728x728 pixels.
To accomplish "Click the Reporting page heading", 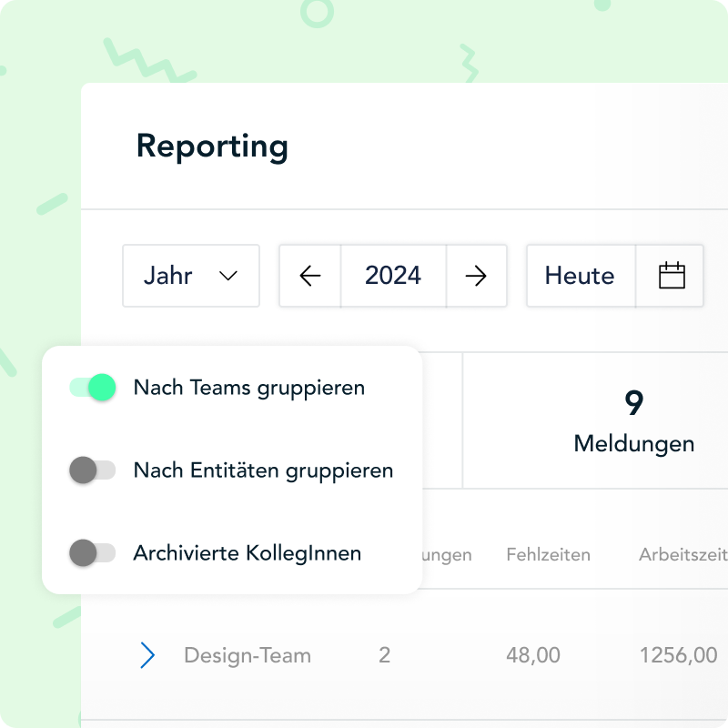I will click(x=212, y=146).
